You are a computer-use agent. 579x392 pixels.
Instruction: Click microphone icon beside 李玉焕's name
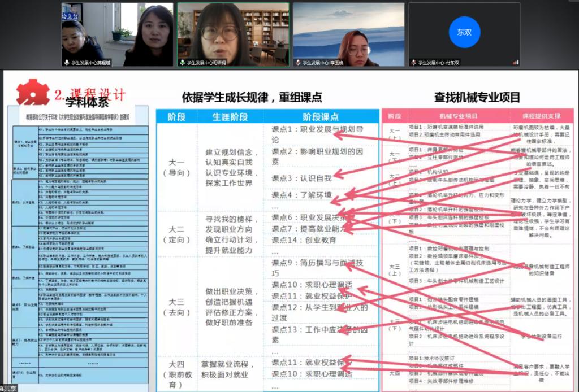pyautogui.click(x=298, y=63)
